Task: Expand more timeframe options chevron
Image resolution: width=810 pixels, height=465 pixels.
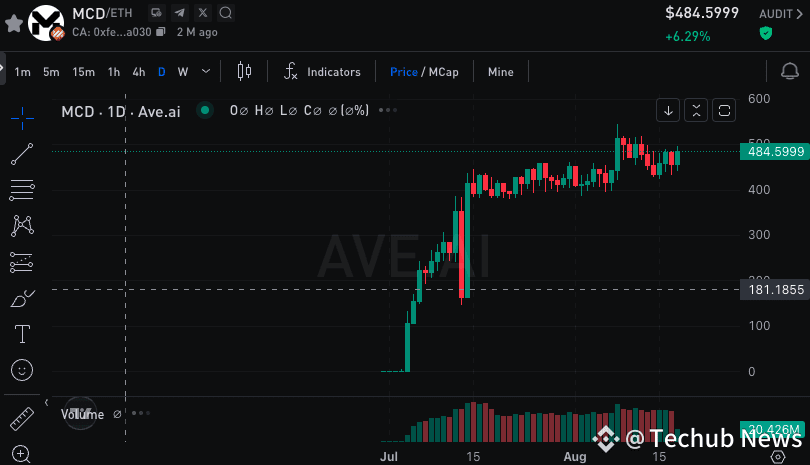Action: point(206,71)
